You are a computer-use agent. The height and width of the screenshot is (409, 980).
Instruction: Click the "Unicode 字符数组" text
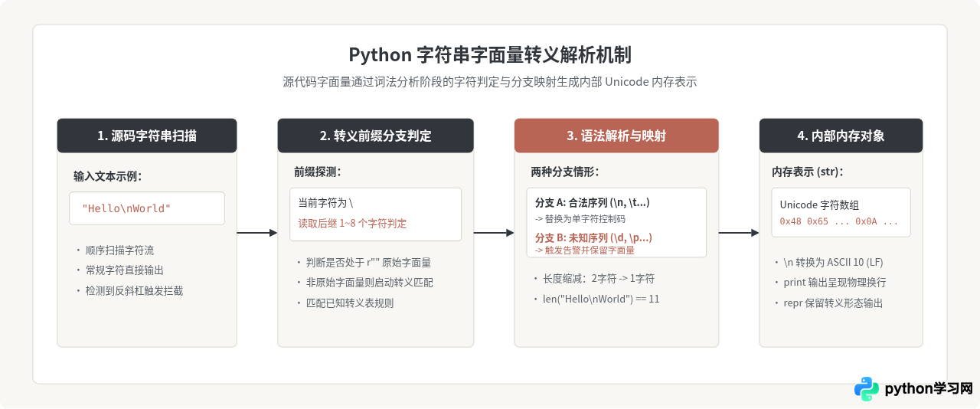819,205
